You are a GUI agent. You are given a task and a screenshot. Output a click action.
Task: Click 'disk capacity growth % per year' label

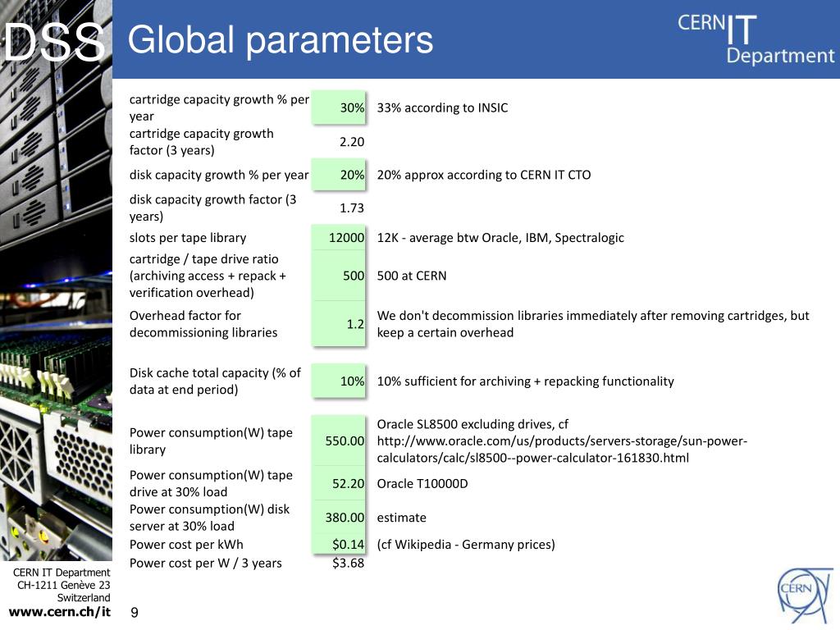[218, 175]
